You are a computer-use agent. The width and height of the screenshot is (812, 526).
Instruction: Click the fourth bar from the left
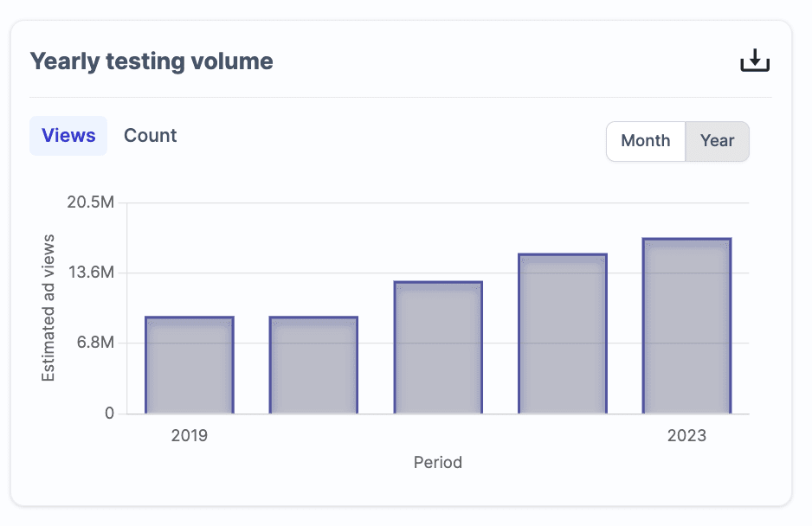(x=563, y=334)
